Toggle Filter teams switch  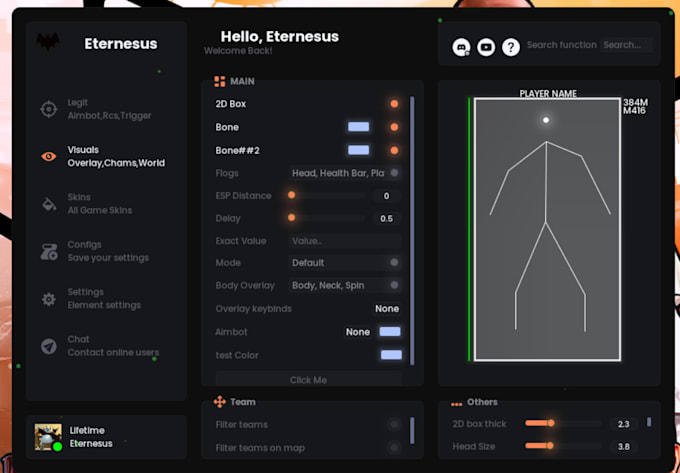(394, 424)
